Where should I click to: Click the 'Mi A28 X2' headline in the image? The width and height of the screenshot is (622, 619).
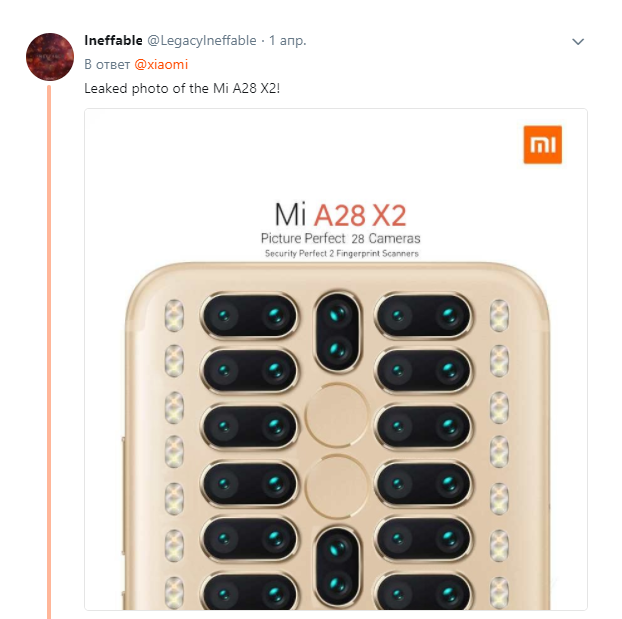341,215
